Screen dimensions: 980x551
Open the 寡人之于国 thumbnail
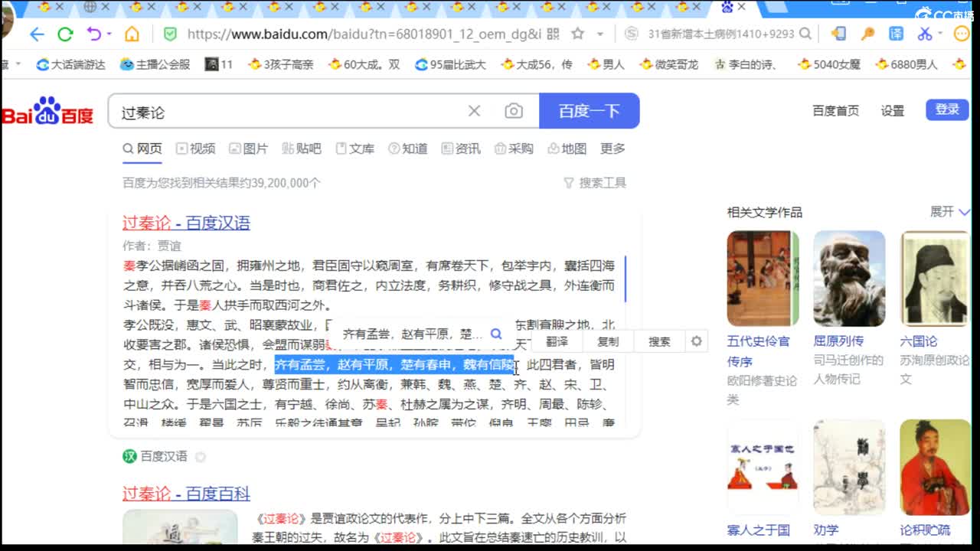tap(763, 467)
